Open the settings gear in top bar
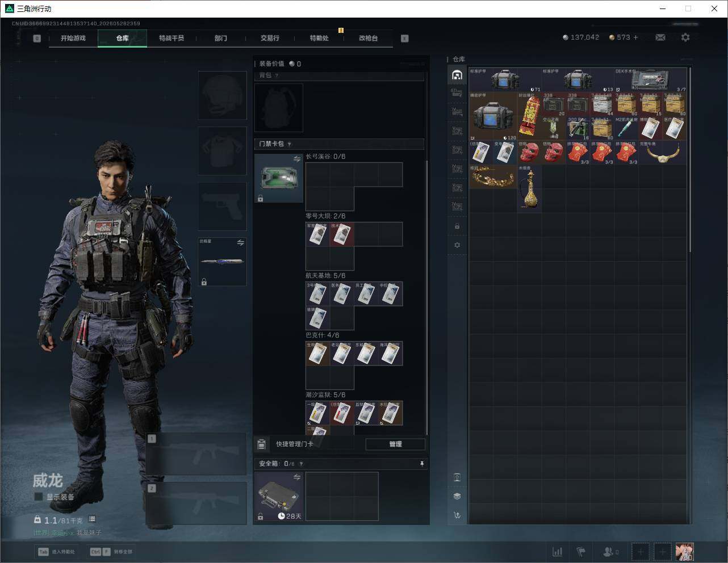The image size is (728, 563). [x=685, y=37]
